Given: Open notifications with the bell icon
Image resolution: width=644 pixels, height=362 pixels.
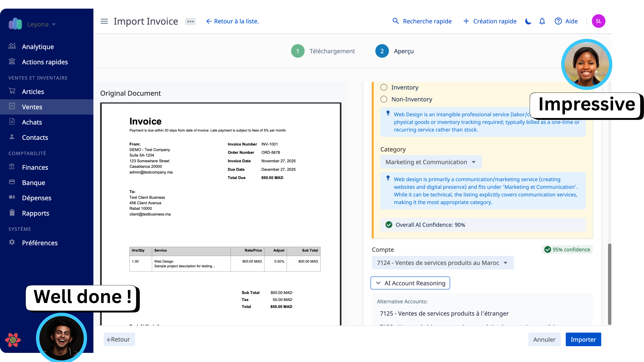Looking at the screenshot, I should click(x=542, y=21).
